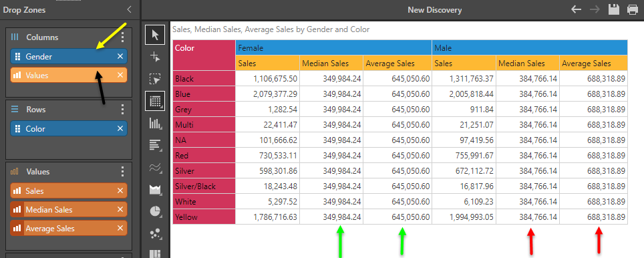644x258 pixels.
Task: Select the Grey row label
Action: coord(204,109)
